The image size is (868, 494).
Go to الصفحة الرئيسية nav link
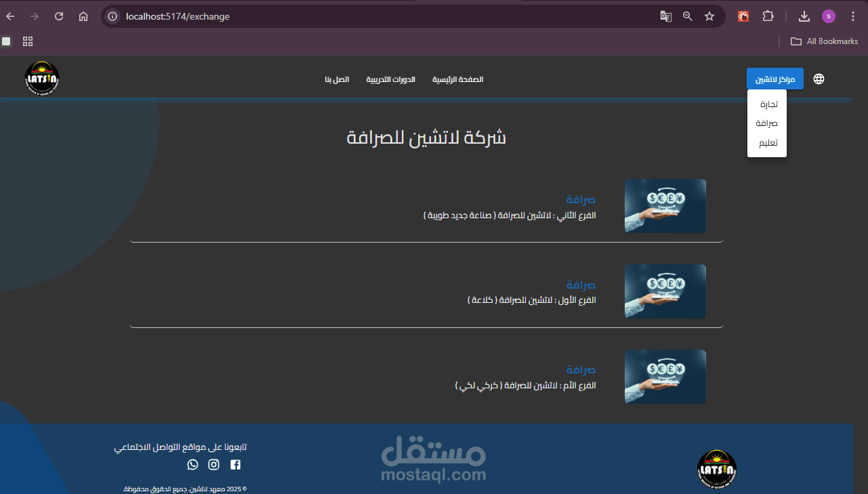point(458,80)
